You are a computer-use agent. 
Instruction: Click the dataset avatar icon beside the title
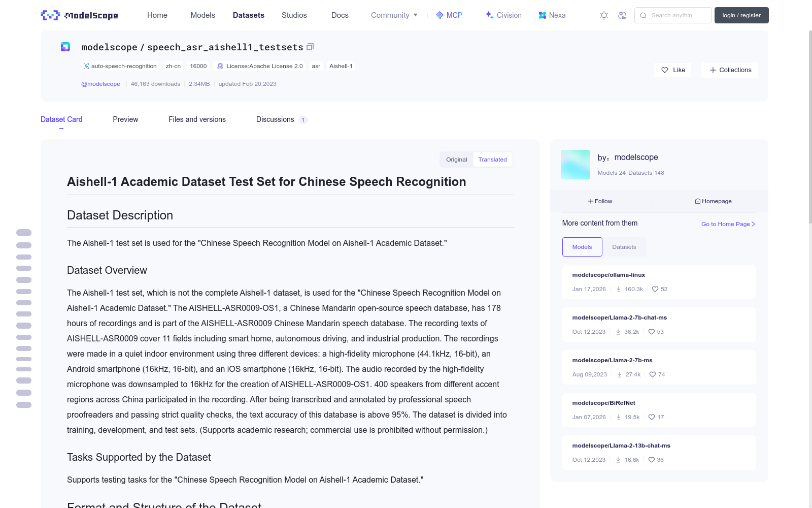65,47
